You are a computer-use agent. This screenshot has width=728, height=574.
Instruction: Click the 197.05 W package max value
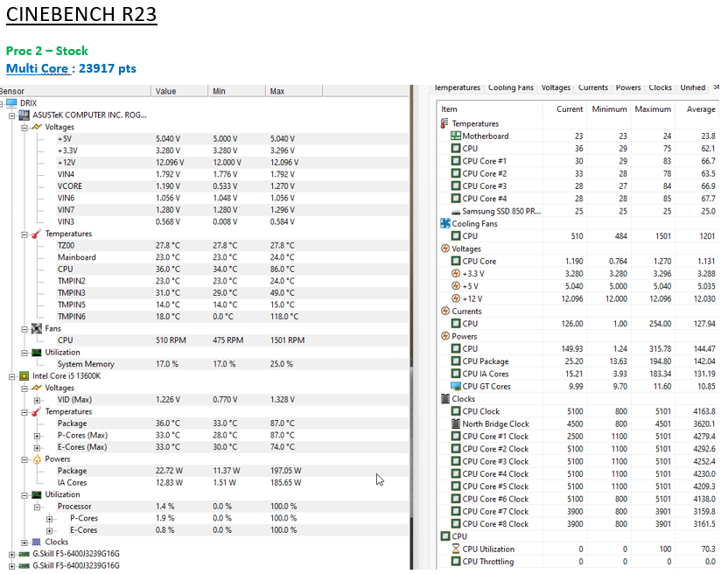[286, 471]
